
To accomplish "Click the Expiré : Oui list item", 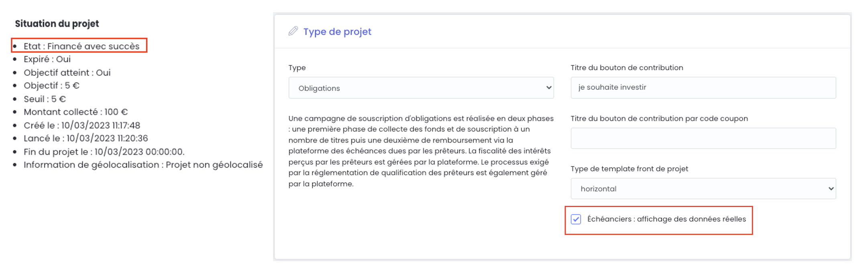I will point(47,59).
